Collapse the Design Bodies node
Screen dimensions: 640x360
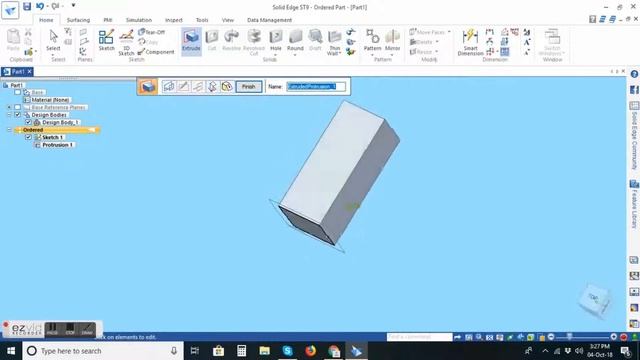tap(9, 115)
